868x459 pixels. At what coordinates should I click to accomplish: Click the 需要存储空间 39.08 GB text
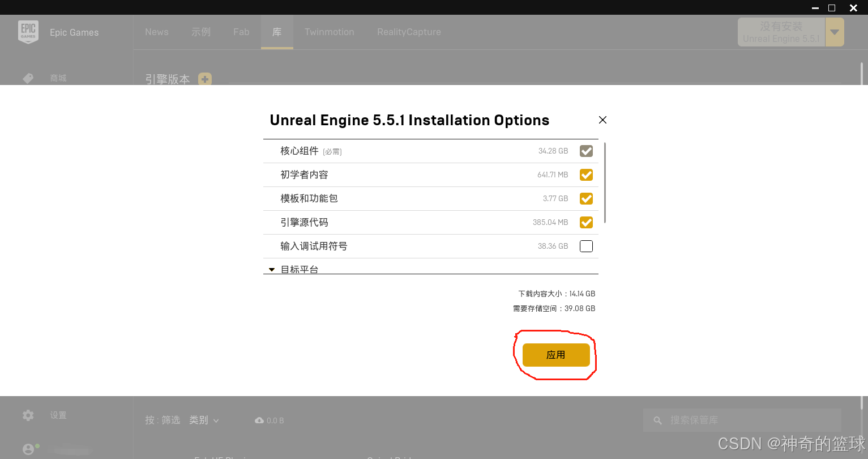(x=554, y=308)
